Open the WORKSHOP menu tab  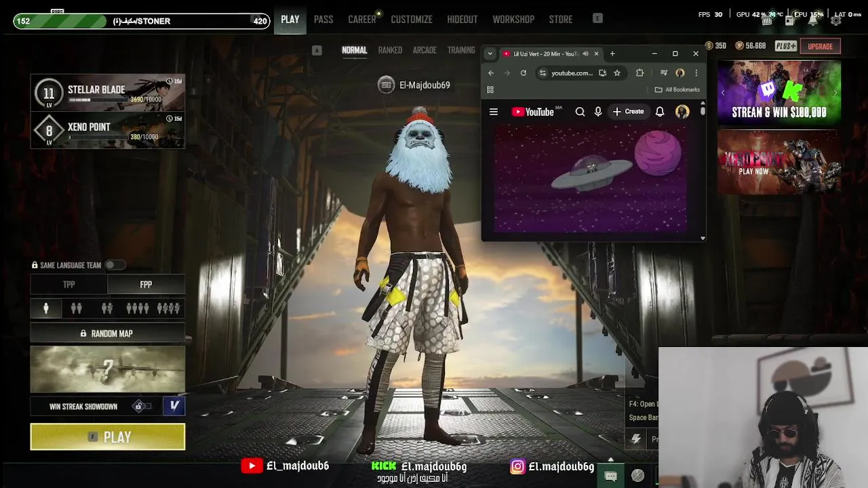pyautogui.click(x=513, y=20)
